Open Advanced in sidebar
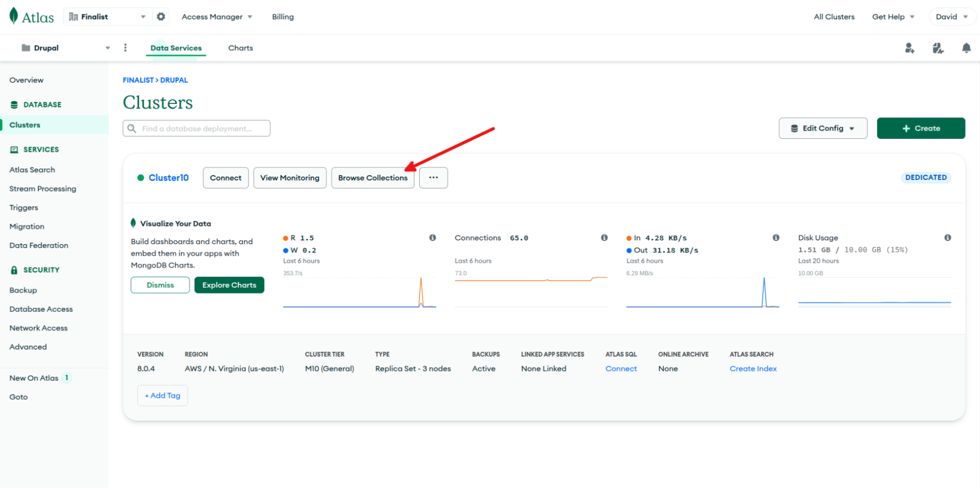 (28, 347)
